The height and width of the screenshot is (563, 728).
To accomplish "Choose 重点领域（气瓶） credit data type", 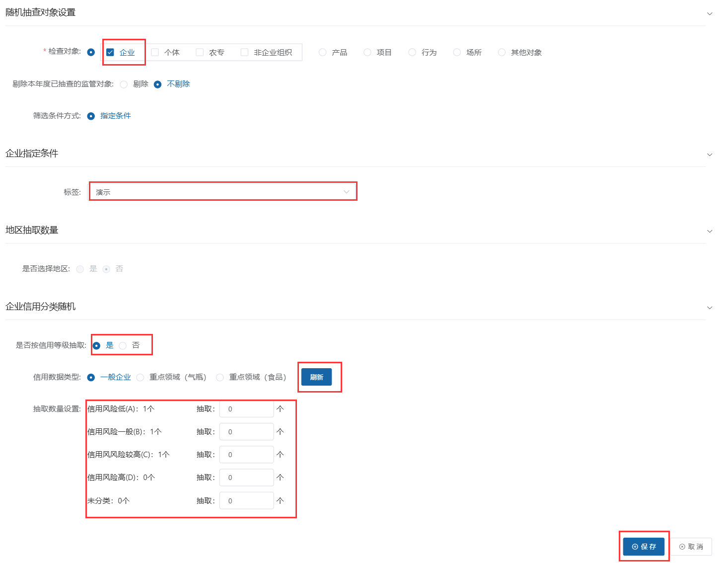I will coord(141,378).
